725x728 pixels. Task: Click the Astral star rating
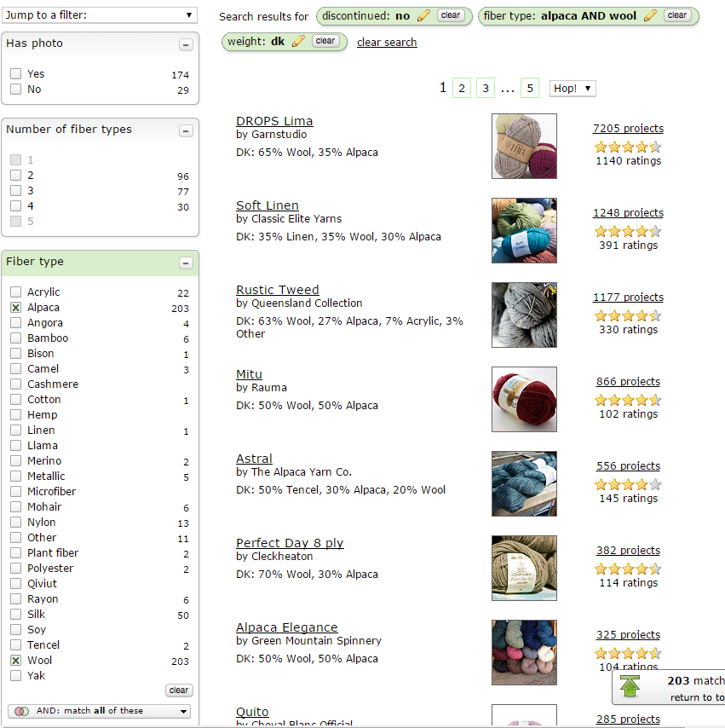coord(628,485)
